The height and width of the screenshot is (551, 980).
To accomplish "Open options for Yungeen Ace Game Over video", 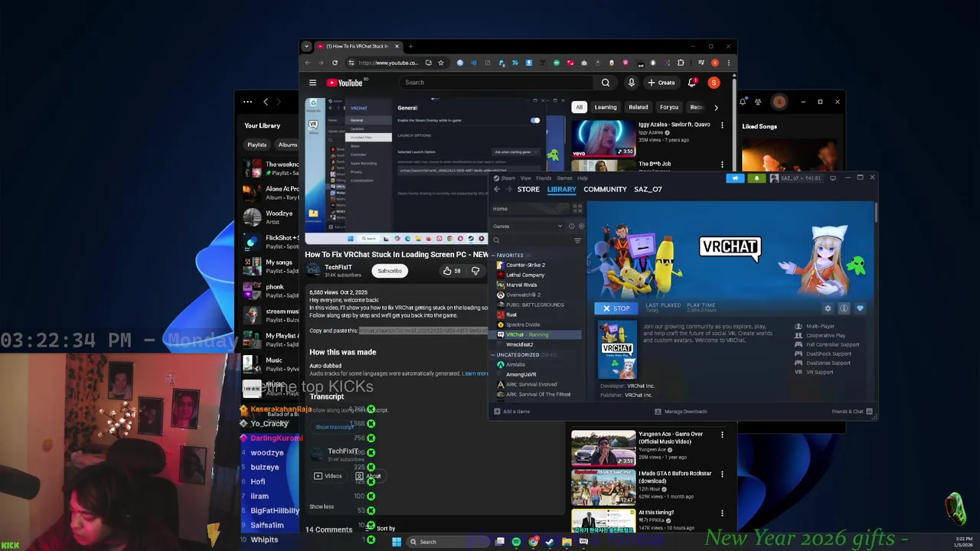I will click(722, 435).
